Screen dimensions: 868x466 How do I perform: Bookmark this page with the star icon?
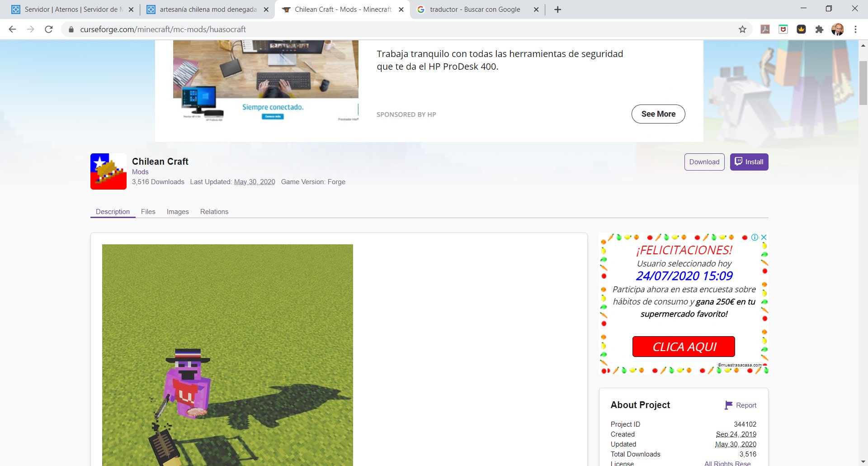742,29
